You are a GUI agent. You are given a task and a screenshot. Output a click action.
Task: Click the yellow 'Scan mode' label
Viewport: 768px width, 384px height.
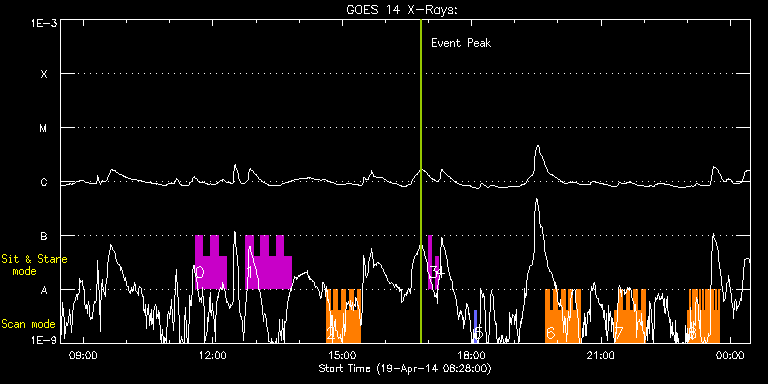point(28,324)
